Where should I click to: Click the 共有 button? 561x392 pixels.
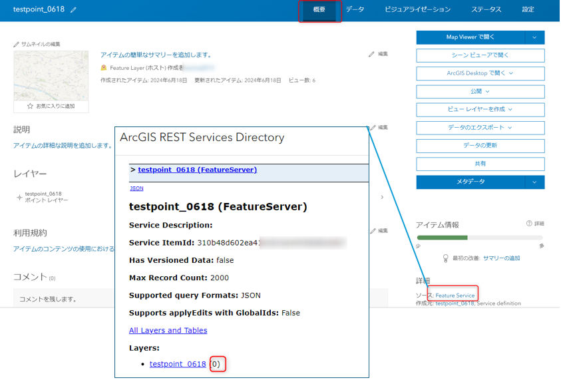(x=480, y=164)
